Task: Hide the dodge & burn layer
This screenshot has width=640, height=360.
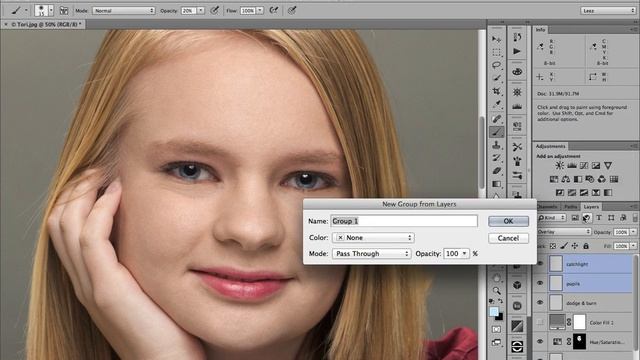Action: (x=540, y=302)
